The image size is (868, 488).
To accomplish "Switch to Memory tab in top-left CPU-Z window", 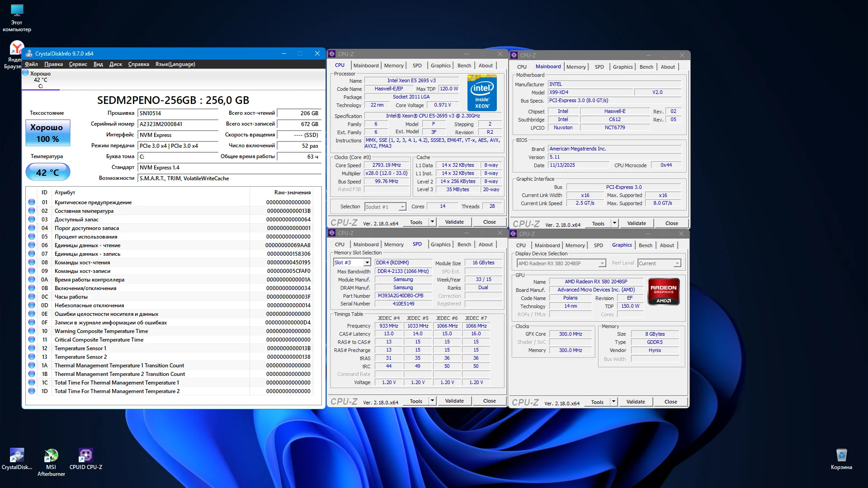I will (x=394, y=66).
